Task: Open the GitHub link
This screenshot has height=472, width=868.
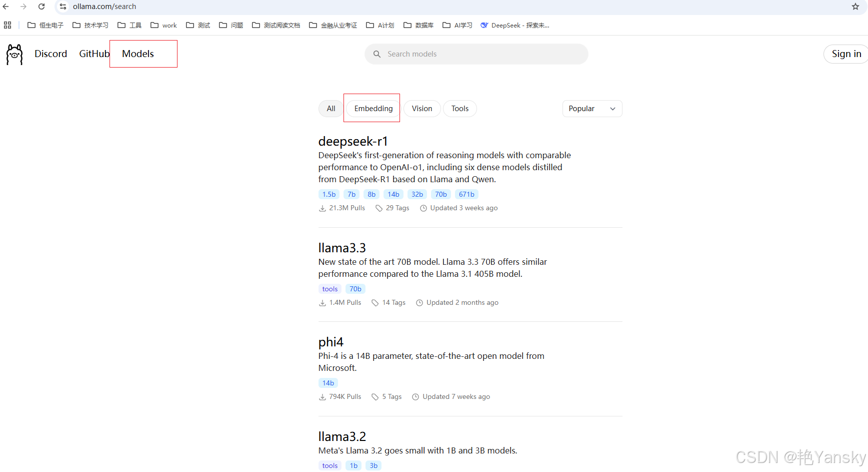Action: 94,54
